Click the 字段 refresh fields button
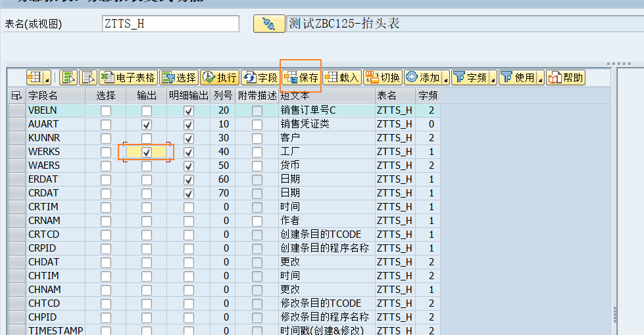The height and width of the screenshot is (335, 644). pyautogui.click(x=260, y=78)
